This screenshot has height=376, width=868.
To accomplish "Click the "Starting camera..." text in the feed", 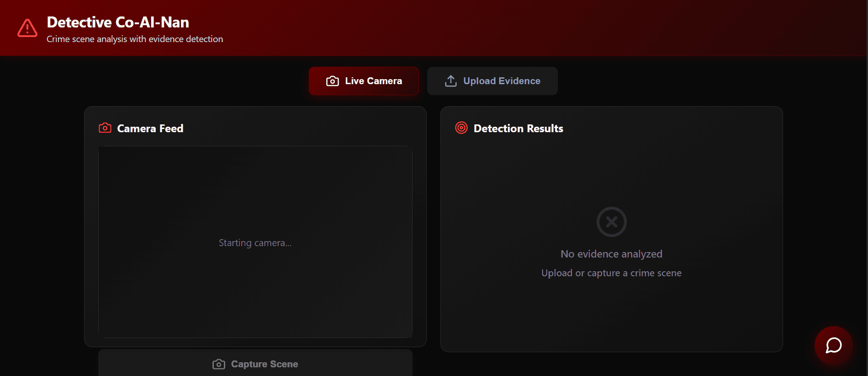I will pos(255,243).
